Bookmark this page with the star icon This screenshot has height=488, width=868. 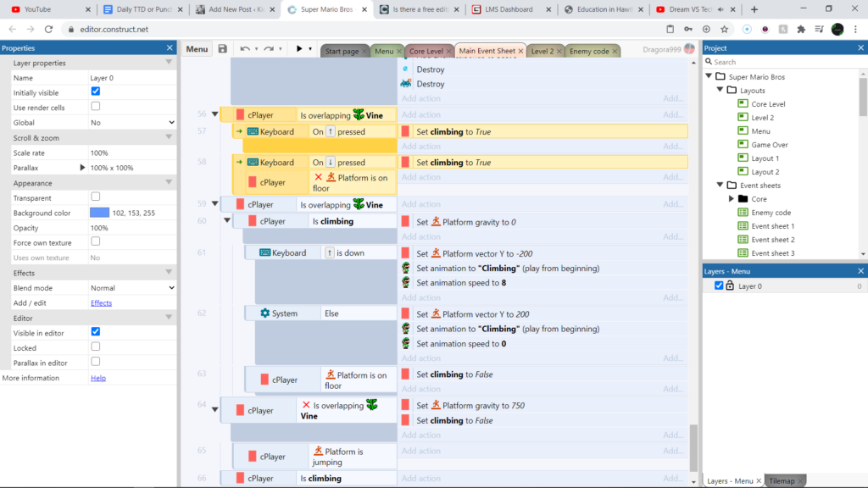(724, 30)
